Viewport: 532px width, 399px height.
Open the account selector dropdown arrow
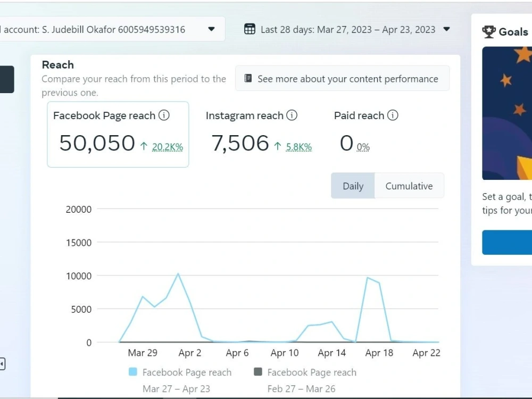(211, 29)
